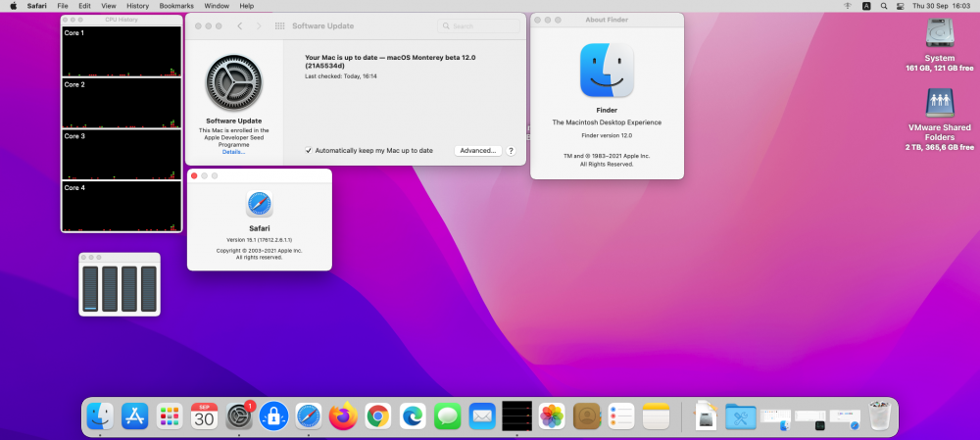Open Photos from the Dock
This screenshot has height=440, width=980.
point(552,416)
